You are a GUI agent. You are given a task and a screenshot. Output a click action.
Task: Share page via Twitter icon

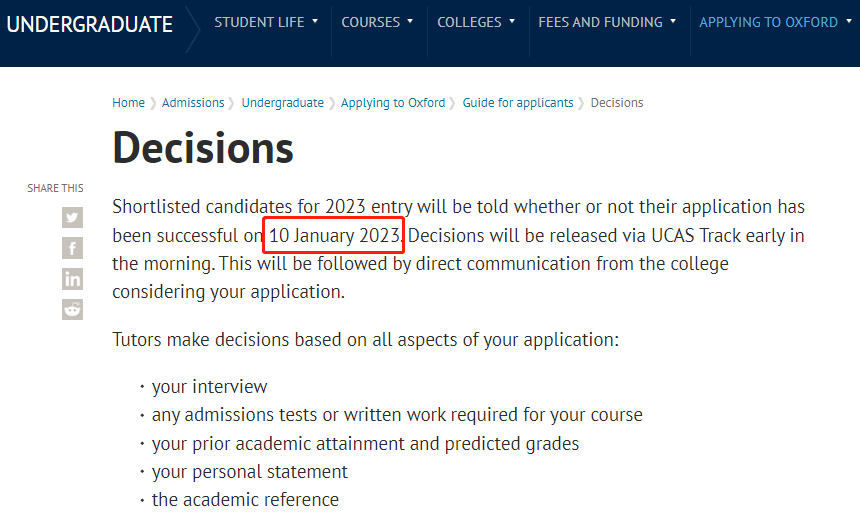click(72, 218)
